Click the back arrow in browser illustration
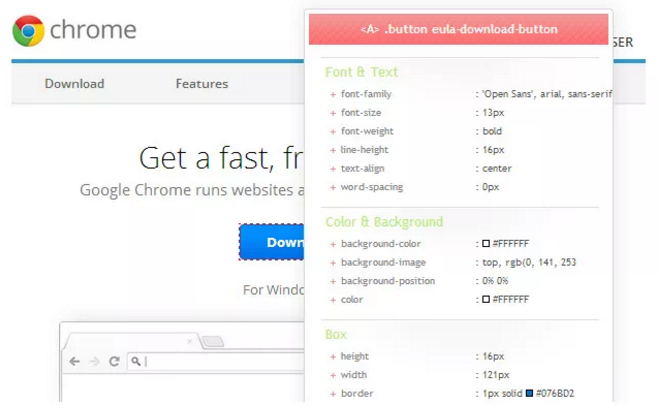The width and height of the screenshot is (659, 410). (x=74, y=361)
